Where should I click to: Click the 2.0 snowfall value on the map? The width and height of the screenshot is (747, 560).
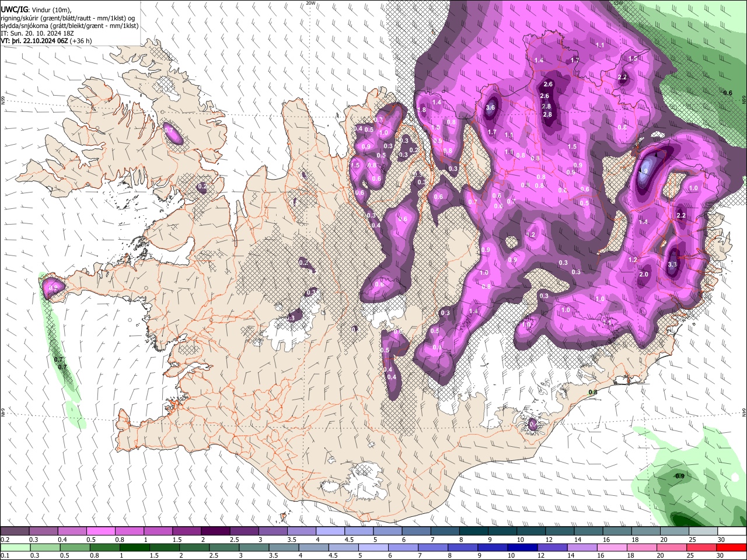(644, 274)
